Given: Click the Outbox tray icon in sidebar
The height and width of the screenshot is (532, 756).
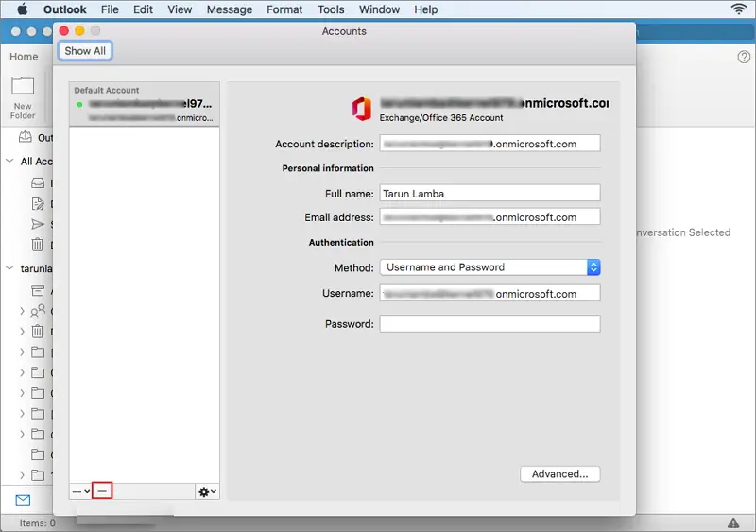Looking at the screenshot, I should (x=26, y=137).
